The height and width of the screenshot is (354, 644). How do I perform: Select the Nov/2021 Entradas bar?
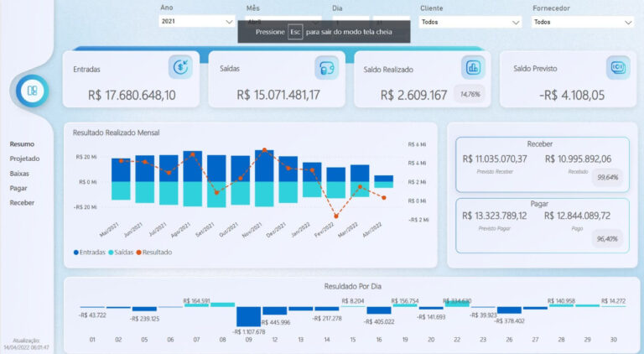[x=264, y=166]
